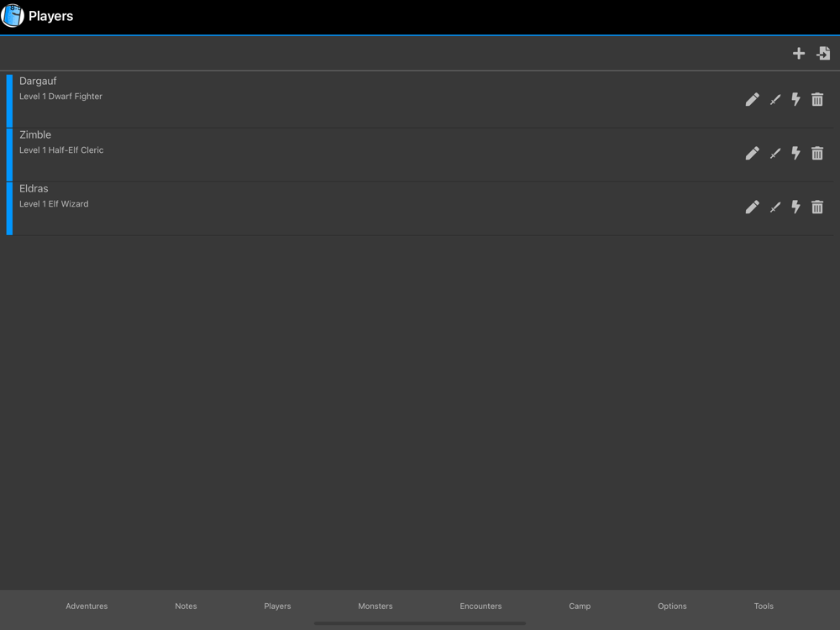Viewport: 840px width, 630px height.
Task: Open Eldras's sword attacks icon
Action: click(x=774, y=207)
